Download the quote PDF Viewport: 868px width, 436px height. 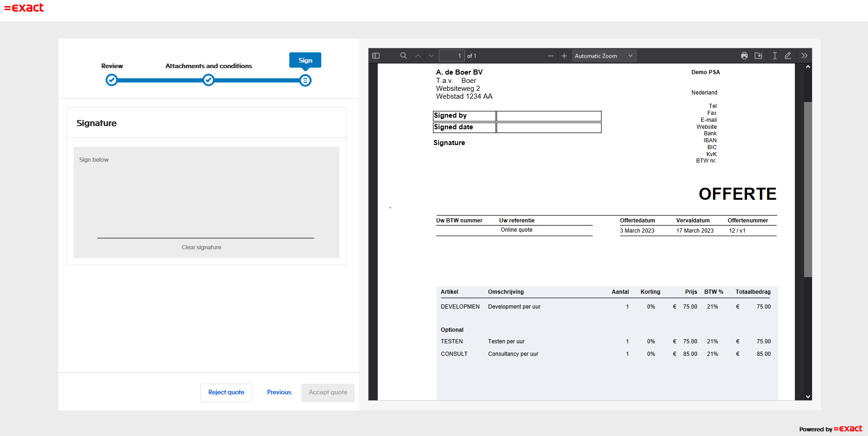758,56
